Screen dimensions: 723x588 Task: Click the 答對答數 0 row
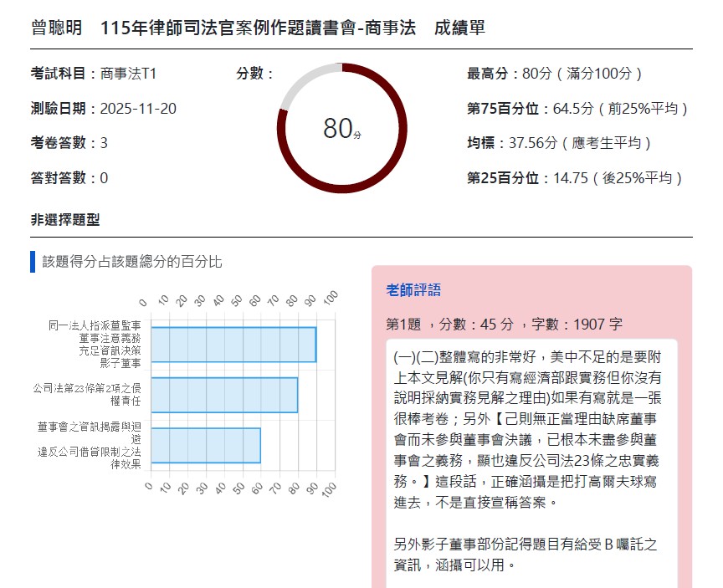69,178
